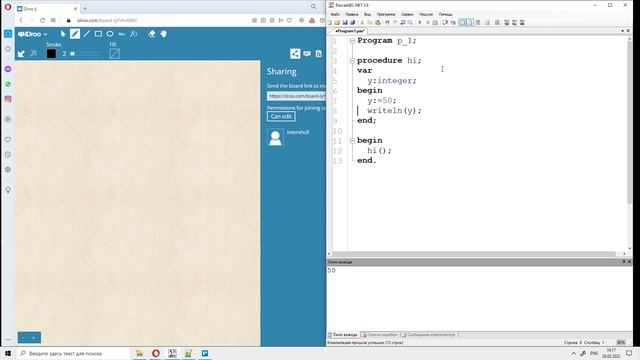The height and width of the screenshot is (360, 640).
Task: Select the eraser tool in IDroo
Action: (152, 34)
